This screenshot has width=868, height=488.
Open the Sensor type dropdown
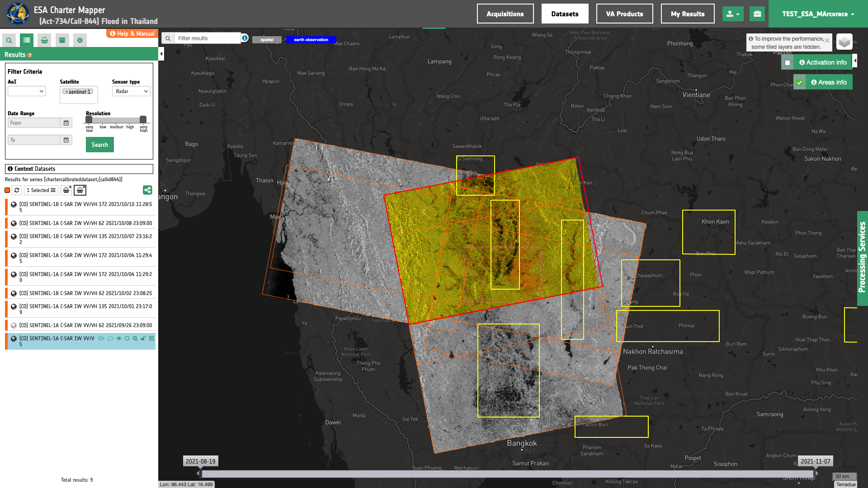[131, 91]
